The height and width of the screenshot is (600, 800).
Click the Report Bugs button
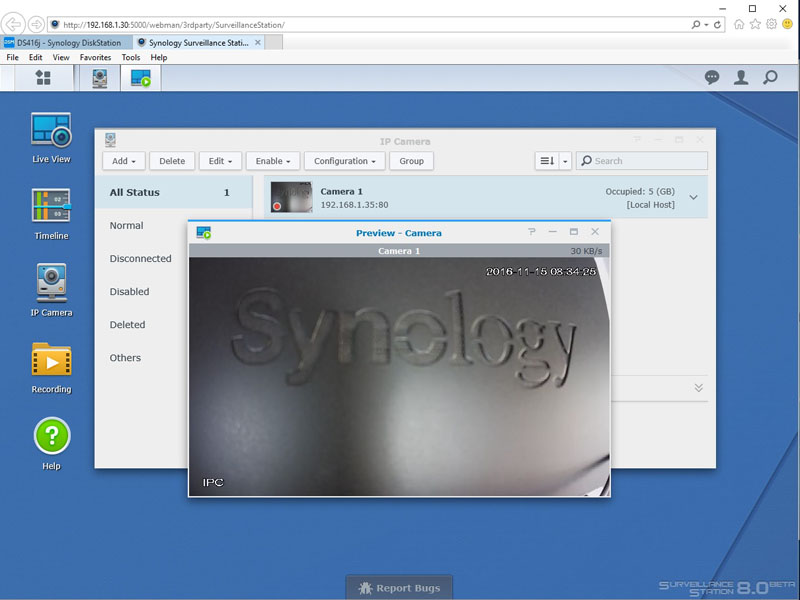click(399, 588)
